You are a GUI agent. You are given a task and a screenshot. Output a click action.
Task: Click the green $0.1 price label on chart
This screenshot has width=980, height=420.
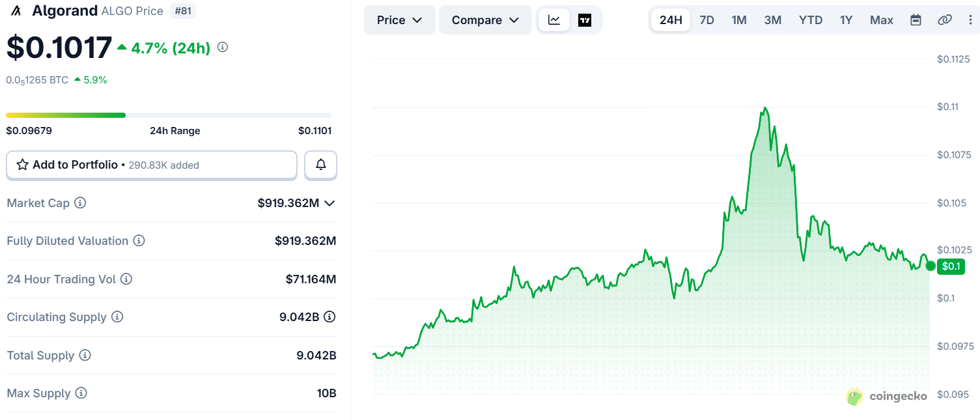click(x=951, y=266)
